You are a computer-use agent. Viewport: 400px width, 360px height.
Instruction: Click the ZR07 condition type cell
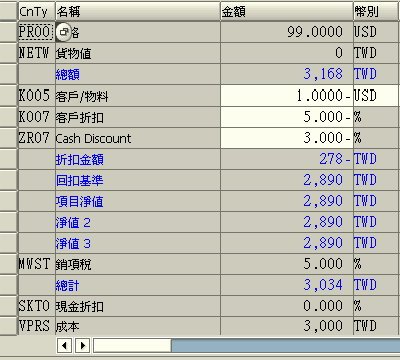click(36, 138)
